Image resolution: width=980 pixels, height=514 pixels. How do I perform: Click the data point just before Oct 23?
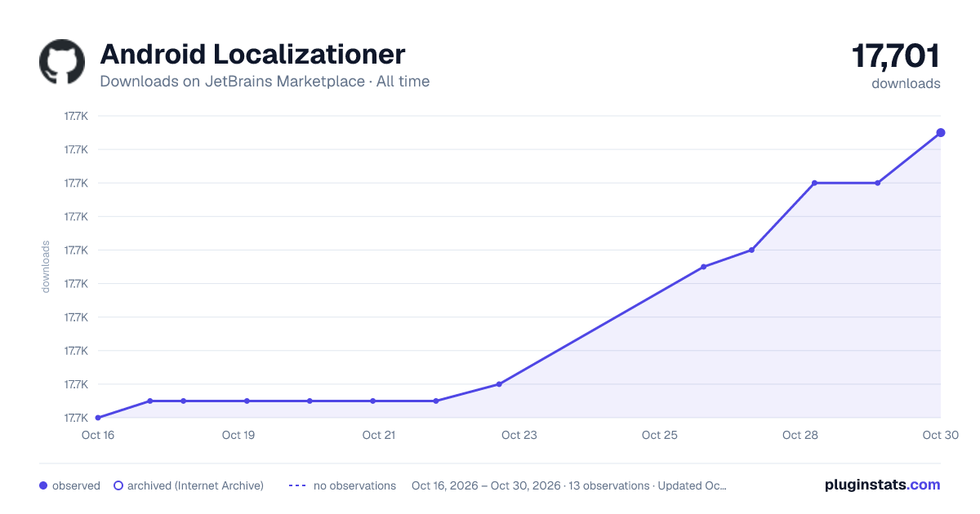[x=499, y=384]
